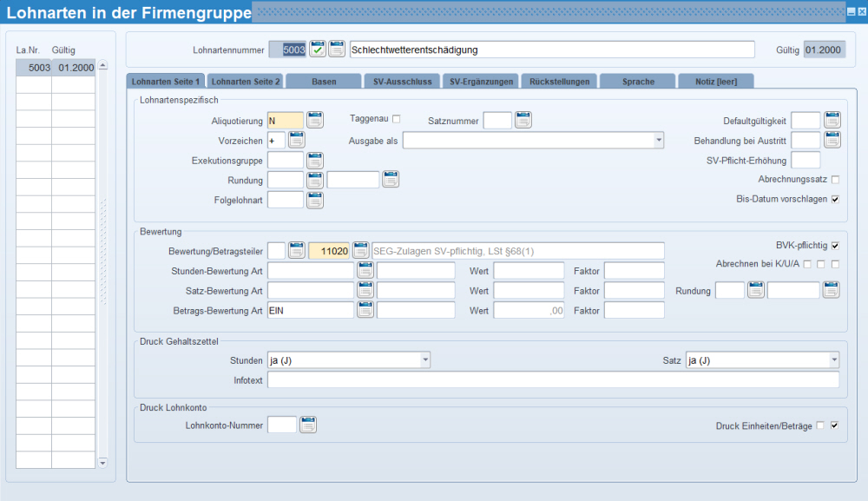Click the Satznummer input field

(x=497, y=120)
